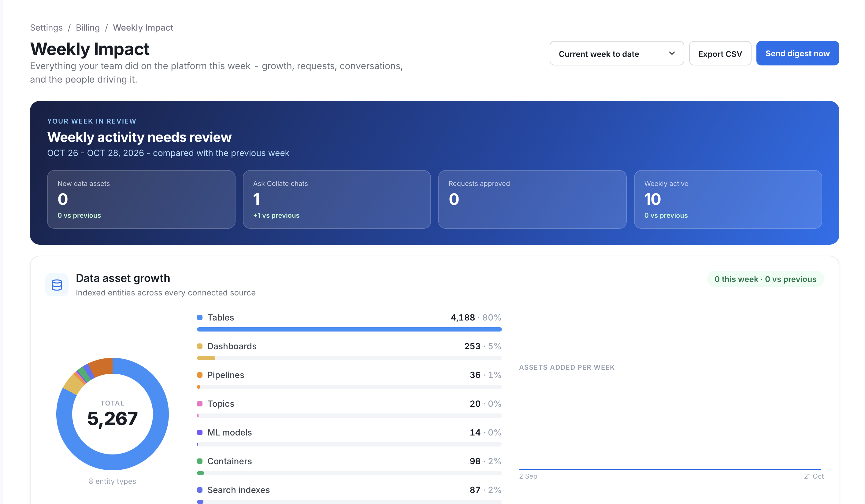Click the Dashboards count 253
865x504 pixels.
(472, 346)
